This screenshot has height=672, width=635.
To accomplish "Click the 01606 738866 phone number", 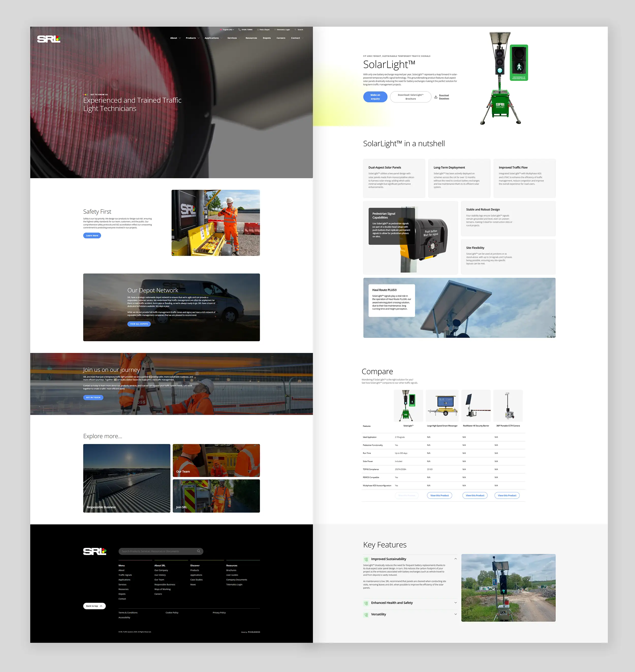I will tap(247, 30).
